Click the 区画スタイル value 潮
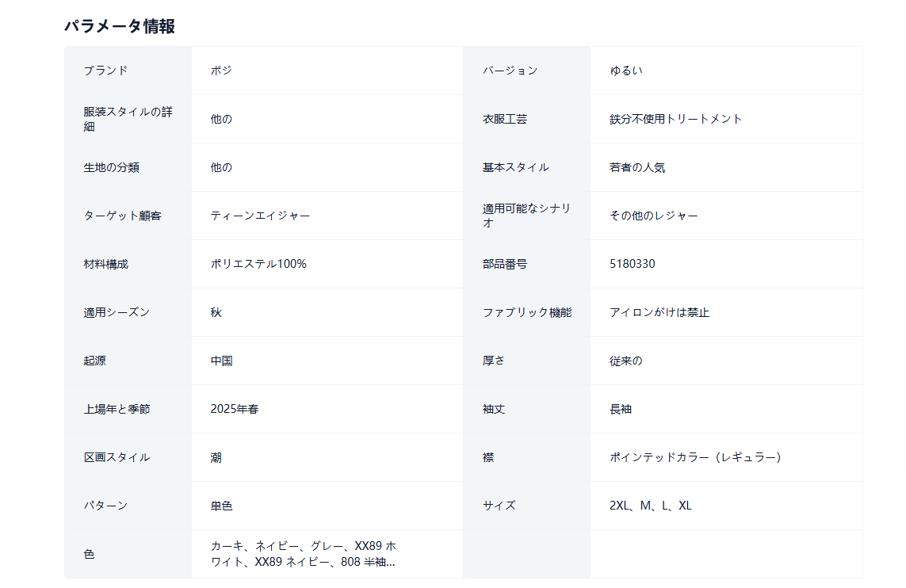 point(216,457)
